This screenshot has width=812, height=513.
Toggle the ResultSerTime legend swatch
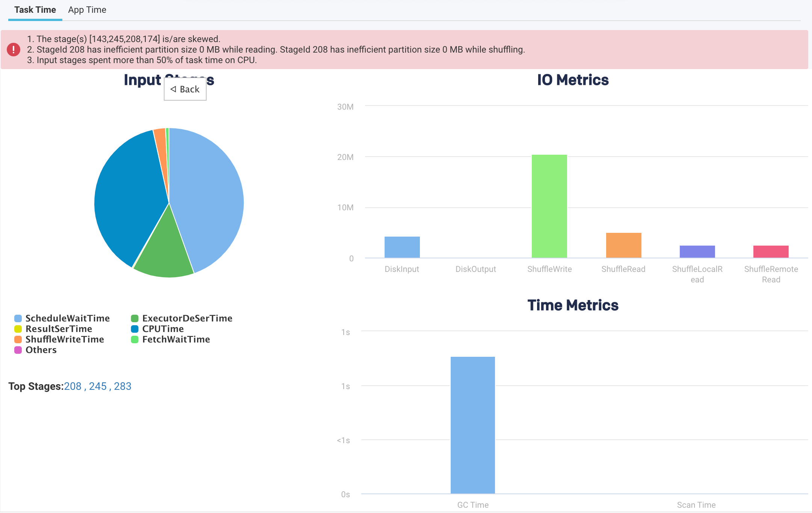pos(18,329)
